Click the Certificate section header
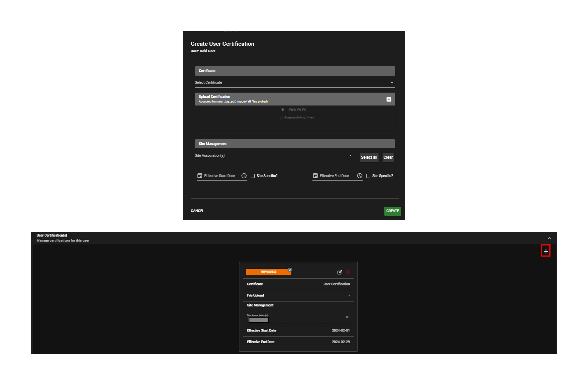Image resolution: width=588 pixels, height=385 pixels. [x=295, y=71]
